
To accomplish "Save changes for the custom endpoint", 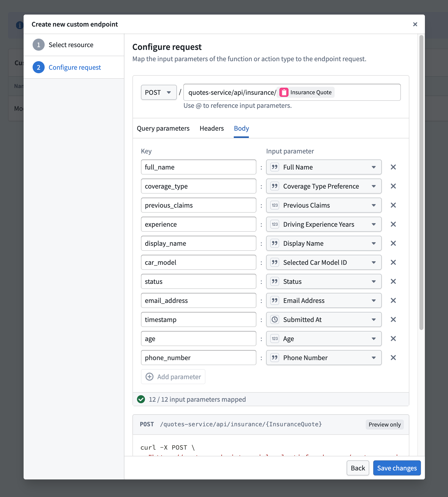I will coord(397,468).
